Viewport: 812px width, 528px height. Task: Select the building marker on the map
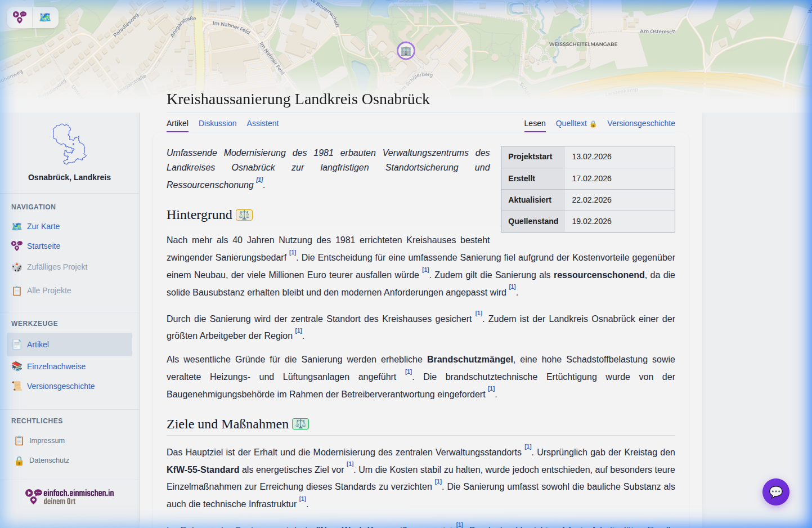406,51
